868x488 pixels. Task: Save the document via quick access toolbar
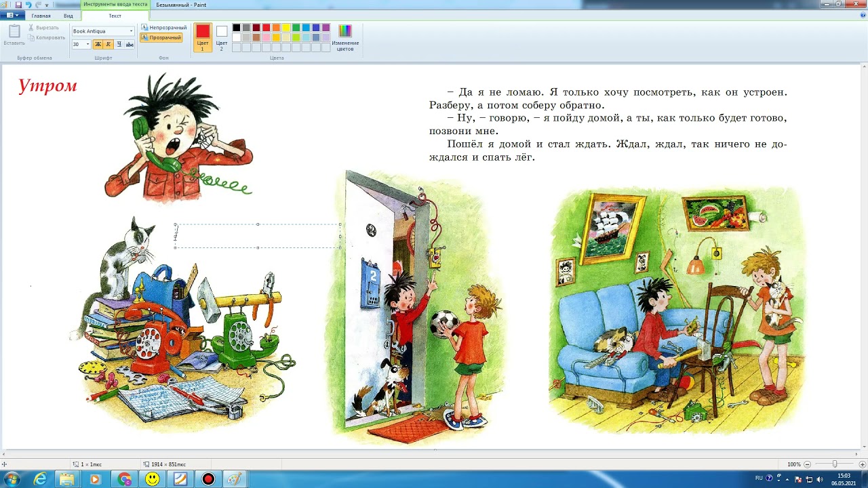(x=18, y=5)
